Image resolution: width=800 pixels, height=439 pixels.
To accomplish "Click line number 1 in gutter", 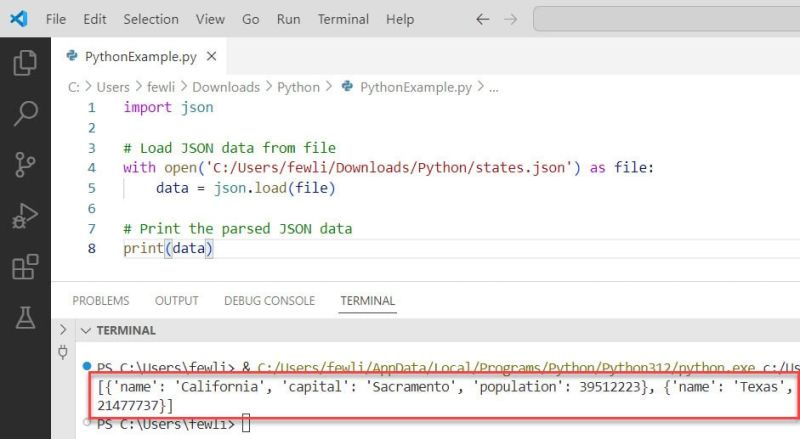I will coord(92,108).
